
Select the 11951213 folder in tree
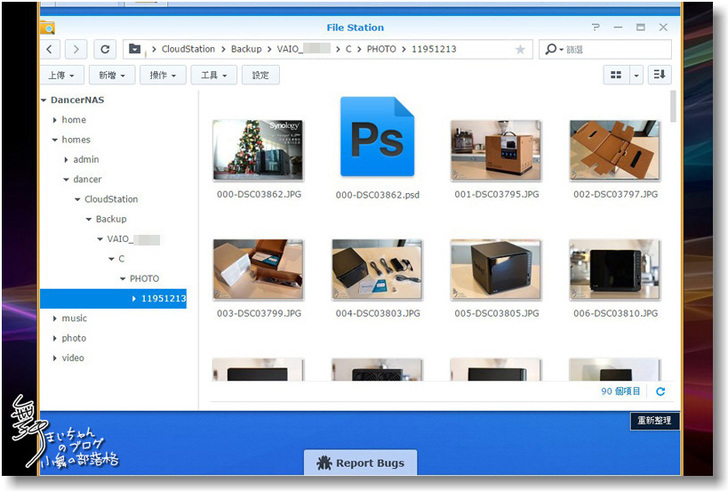[x=163, y=298]
